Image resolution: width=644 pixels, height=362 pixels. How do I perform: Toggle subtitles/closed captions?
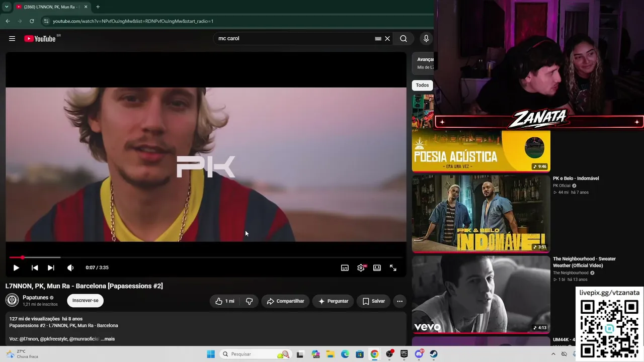tap(345, 268)
